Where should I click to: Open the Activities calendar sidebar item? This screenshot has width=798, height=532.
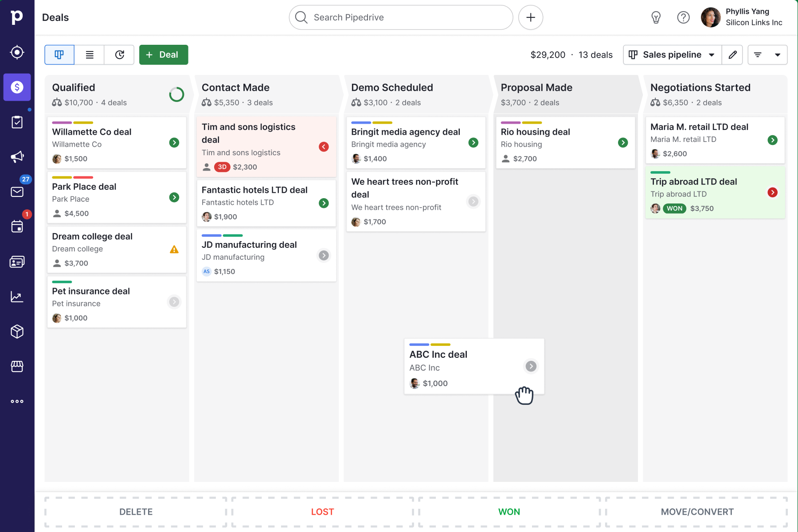point(17,227)
